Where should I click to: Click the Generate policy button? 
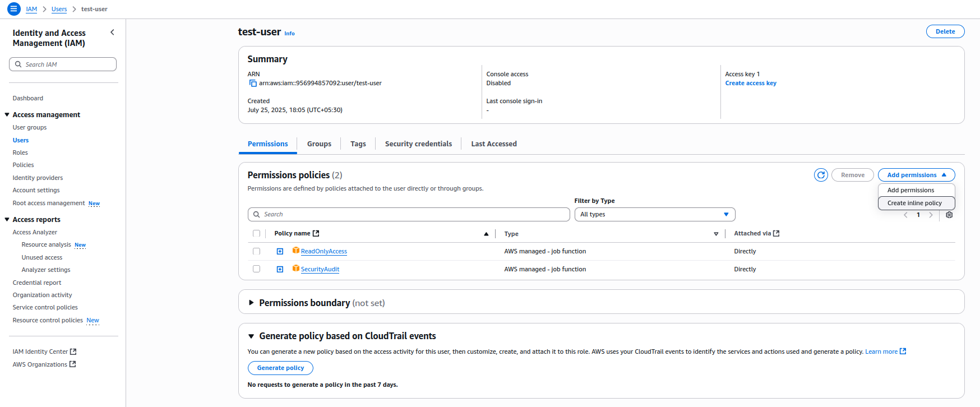coord(280,368)
